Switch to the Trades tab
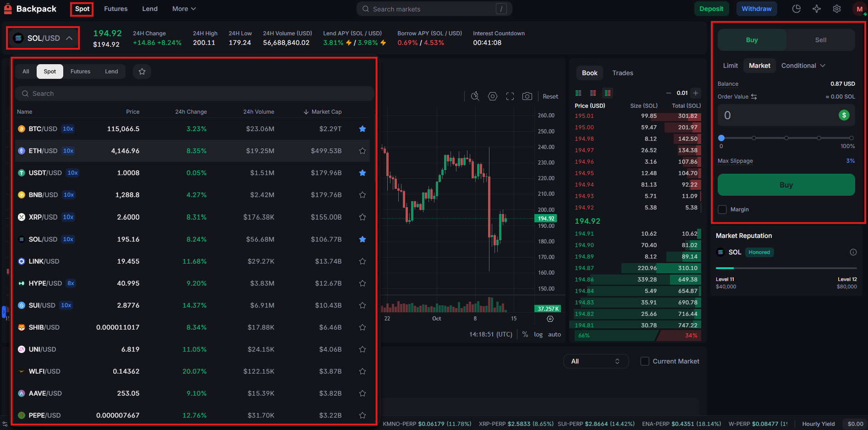 click(623, 73)
